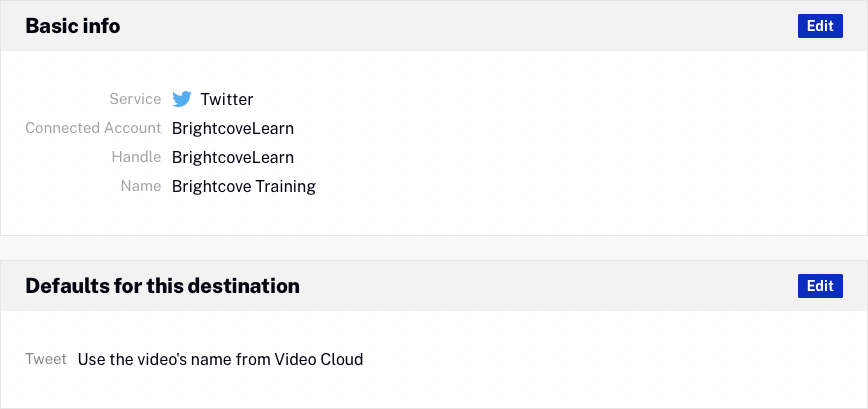Click the Service field label
The image size is (868, 409).
(x=135, y=99)
